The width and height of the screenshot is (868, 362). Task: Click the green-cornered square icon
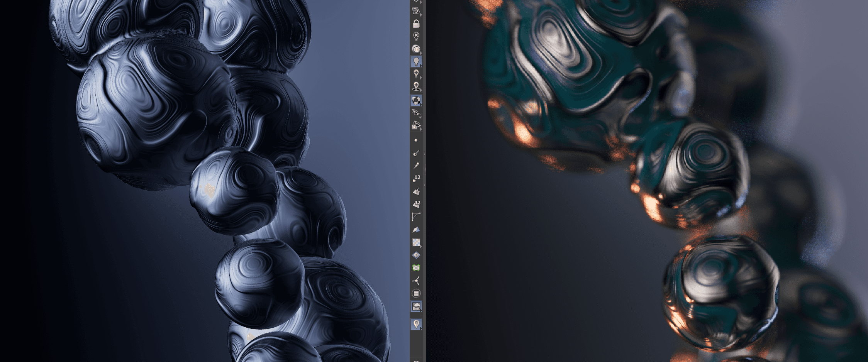click(416, 268)
